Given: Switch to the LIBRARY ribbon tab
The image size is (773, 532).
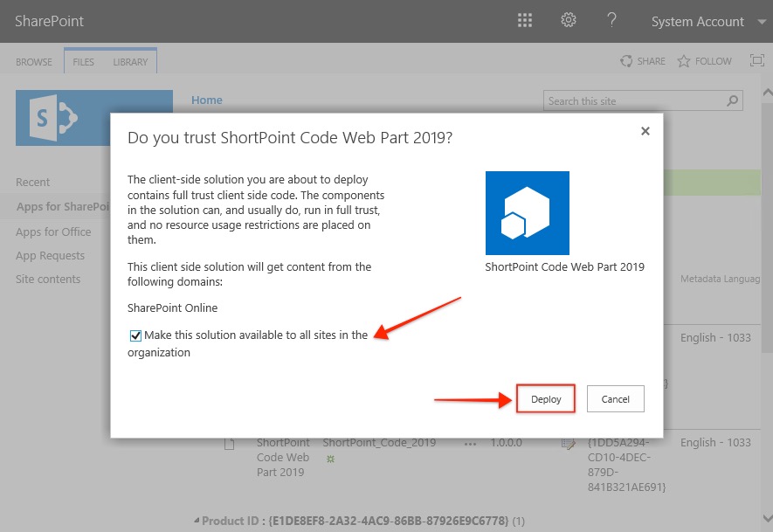Looking at the screenshot, I should click(x=130, y=62).
